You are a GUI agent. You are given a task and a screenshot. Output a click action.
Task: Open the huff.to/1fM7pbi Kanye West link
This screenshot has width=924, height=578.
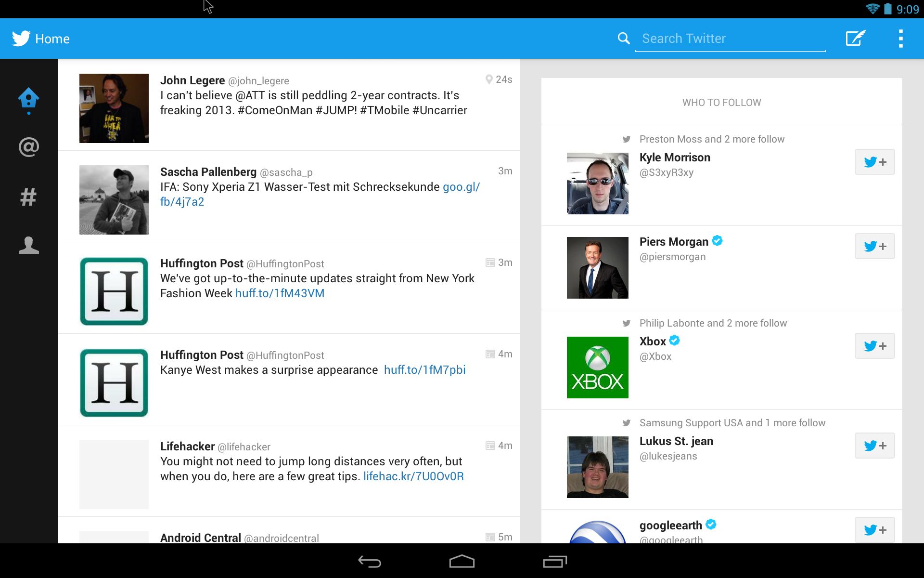pos(424,370)
